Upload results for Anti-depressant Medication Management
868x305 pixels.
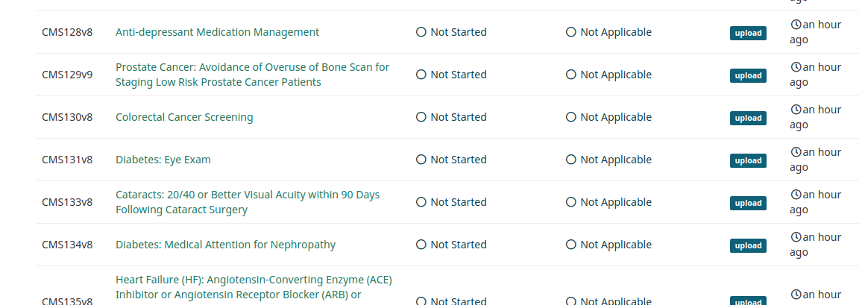(x=748, y=34)
